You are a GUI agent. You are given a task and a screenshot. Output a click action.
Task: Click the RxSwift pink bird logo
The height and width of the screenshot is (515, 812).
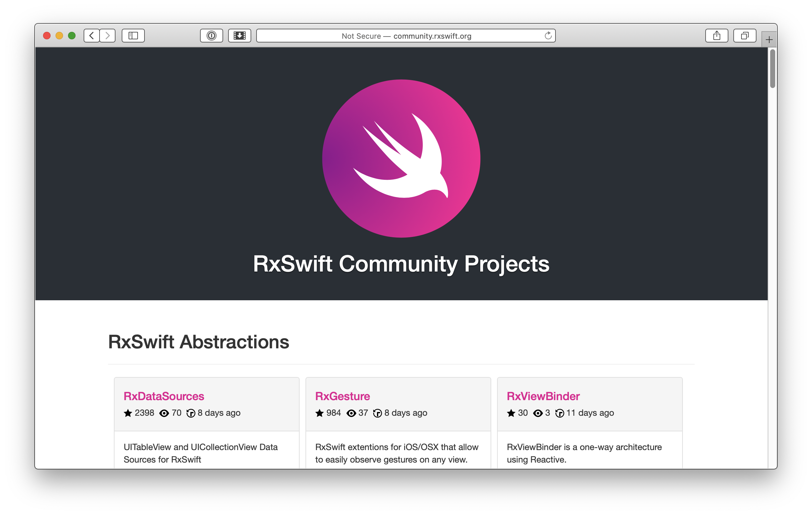[401, 159]
